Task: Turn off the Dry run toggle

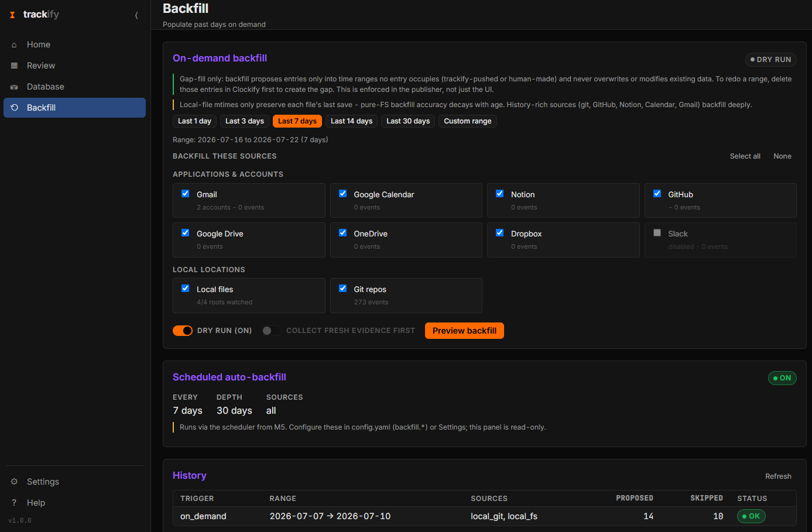Action: point(183,331)
